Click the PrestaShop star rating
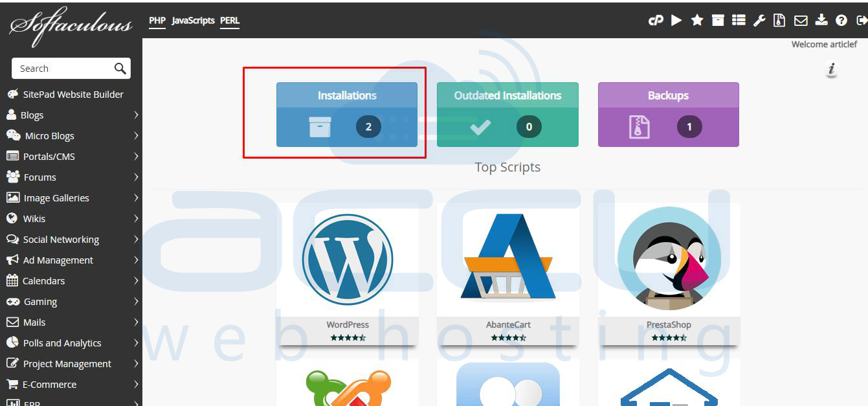This screenshot has width=868, height=406. [x=669, y=338]
